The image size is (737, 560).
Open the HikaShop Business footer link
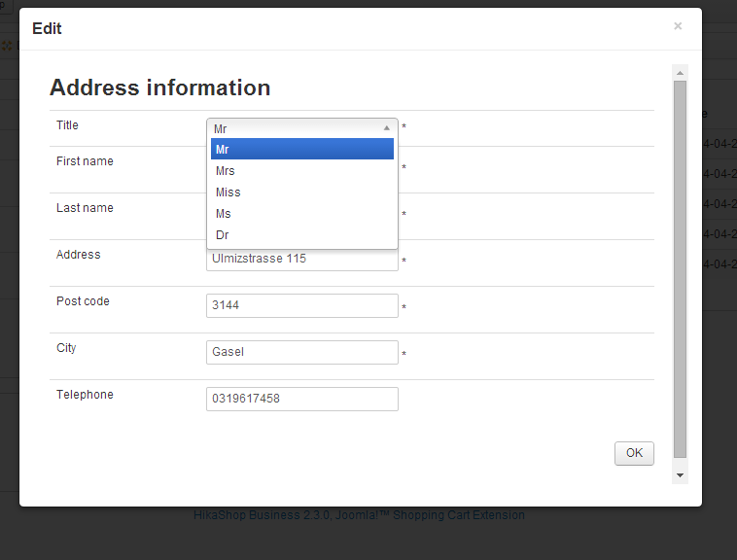point(359,515)
